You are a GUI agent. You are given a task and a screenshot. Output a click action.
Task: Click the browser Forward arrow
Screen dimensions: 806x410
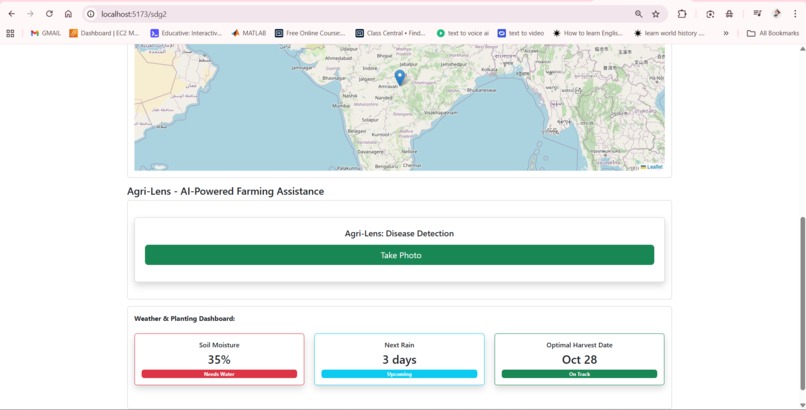30,14
